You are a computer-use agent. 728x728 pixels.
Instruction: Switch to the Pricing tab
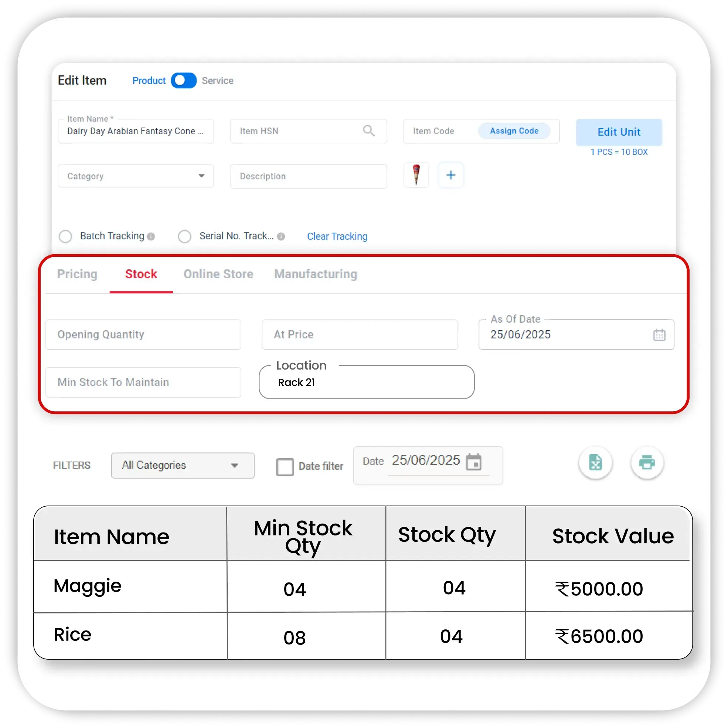click(x=77, y=274)
